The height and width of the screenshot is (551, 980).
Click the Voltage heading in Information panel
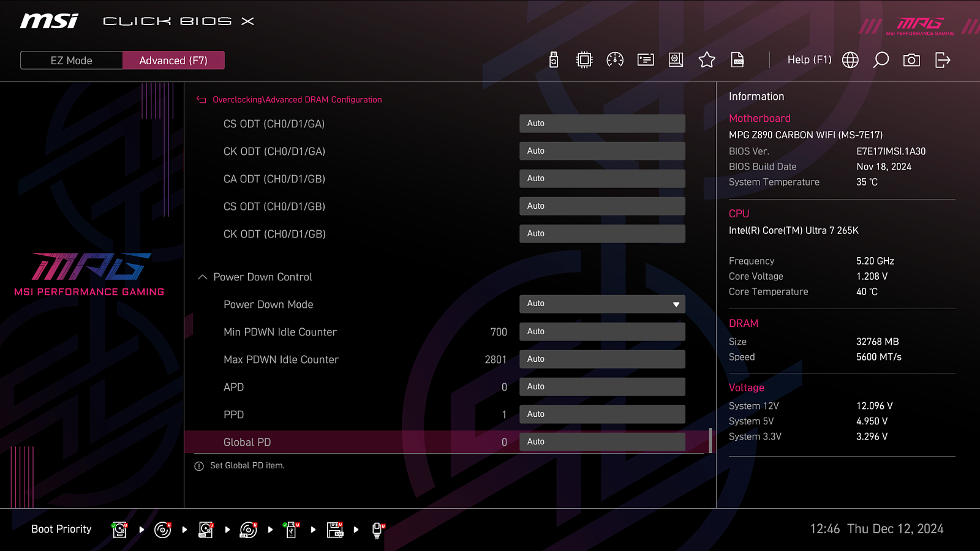click(x=747, y=388)
